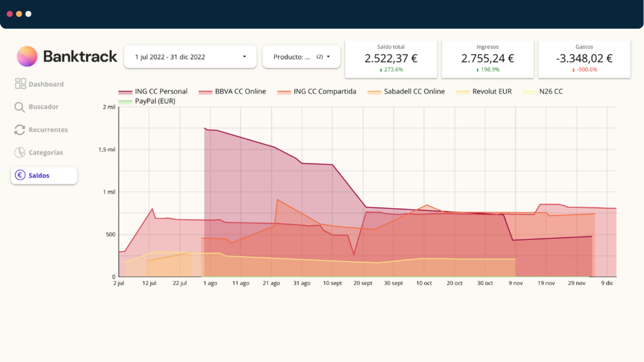Click the '9 dic' x-axis label

click(x=607, y=283)
